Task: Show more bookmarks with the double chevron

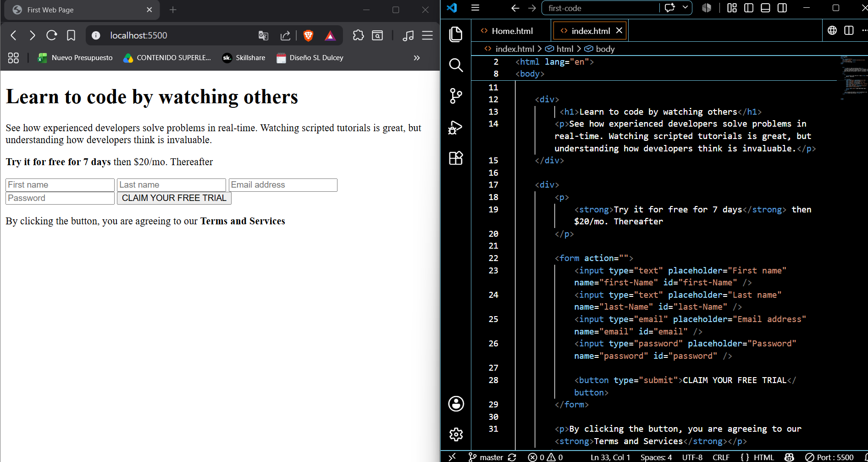Action: coord(416,58)
